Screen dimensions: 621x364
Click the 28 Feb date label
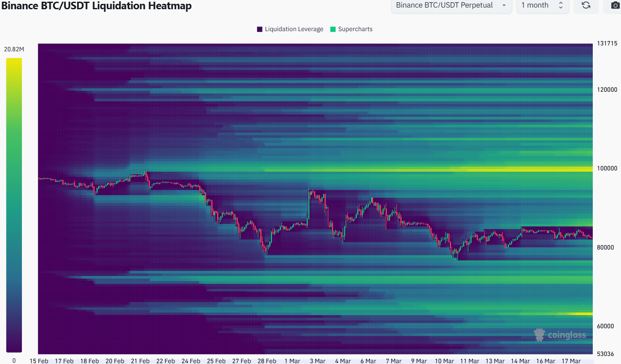267,361
